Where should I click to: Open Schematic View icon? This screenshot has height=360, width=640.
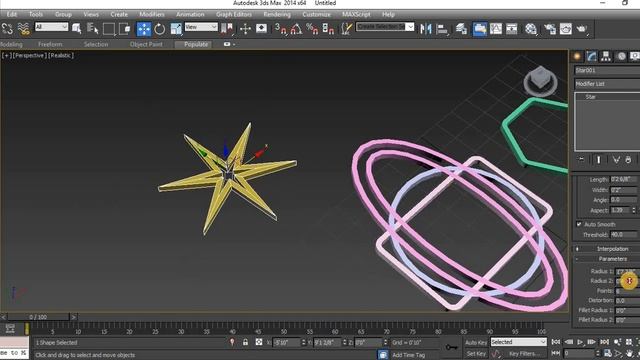(511, 29)
